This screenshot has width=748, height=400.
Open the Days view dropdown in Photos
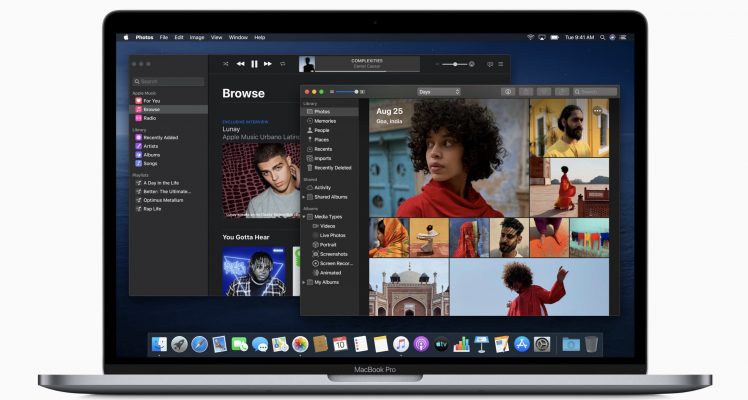[x=439, y=91]
